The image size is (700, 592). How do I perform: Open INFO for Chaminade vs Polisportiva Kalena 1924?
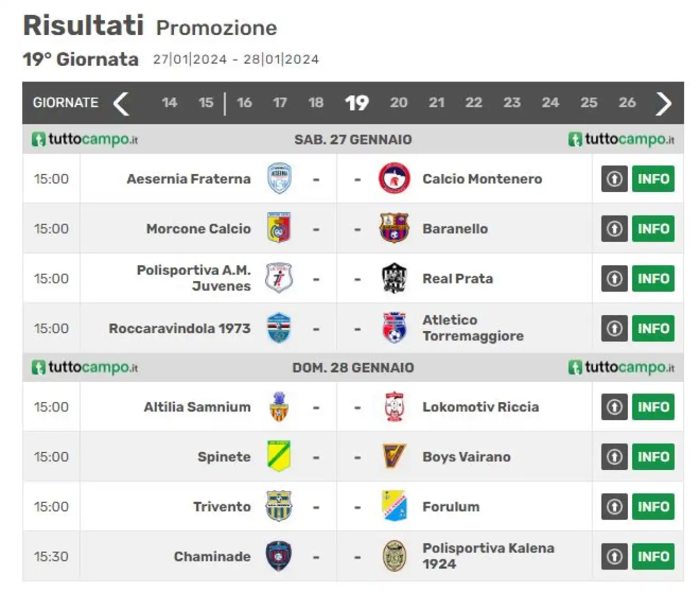coord(653,556)
